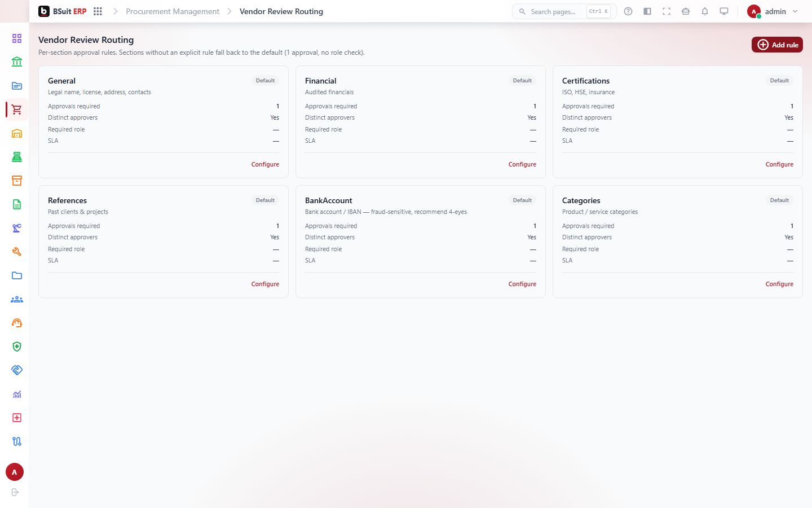Click the Default badge on Financial card
812x508 pixels.
522,81
